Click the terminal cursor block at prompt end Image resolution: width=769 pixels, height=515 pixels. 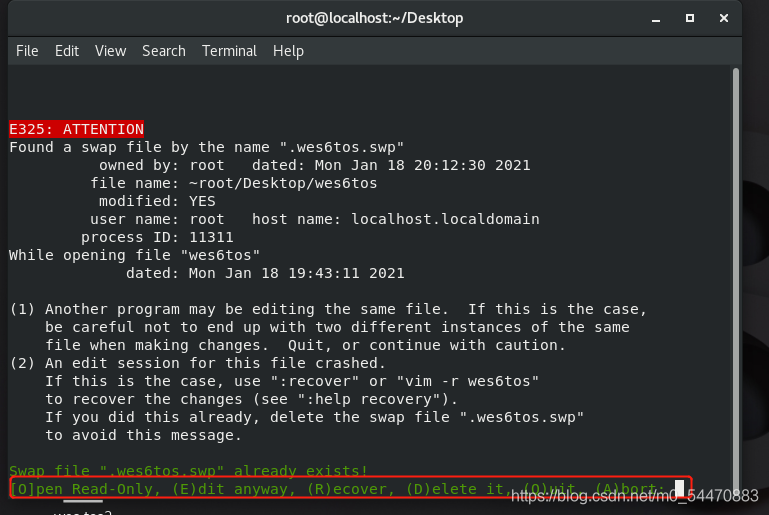[x=679, y=489]
